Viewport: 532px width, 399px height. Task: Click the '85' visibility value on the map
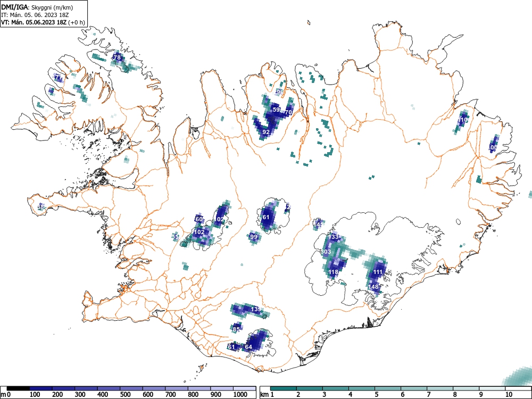point(237,329)
